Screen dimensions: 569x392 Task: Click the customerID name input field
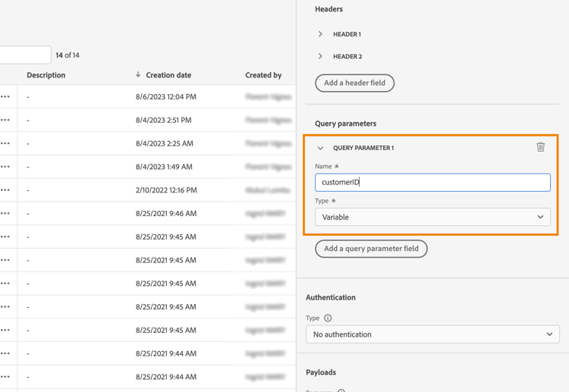pyautogui.click(x=432, y=182)
